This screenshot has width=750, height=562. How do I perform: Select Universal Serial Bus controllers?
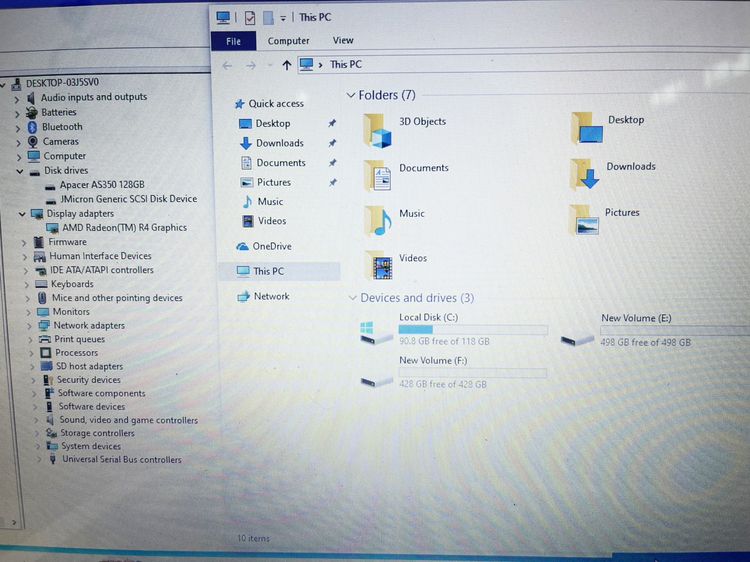pos(121,460)
